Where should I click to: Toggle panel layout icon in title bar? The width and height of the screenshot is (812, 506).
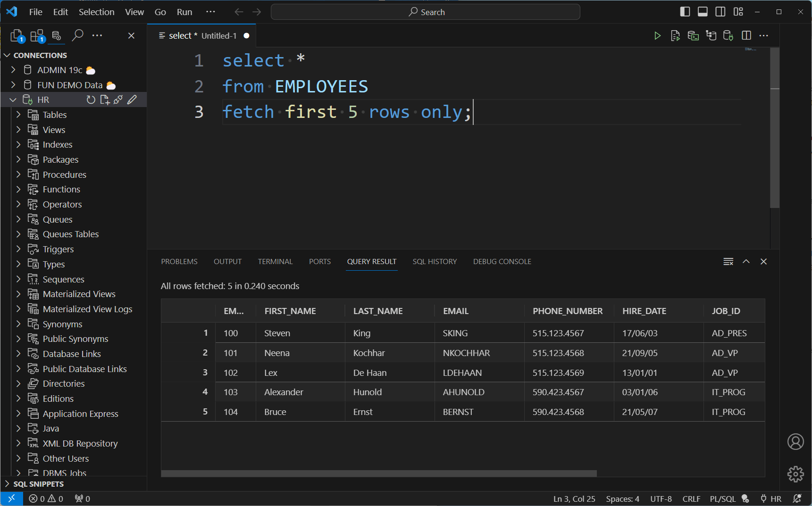(x=703, y=12)
